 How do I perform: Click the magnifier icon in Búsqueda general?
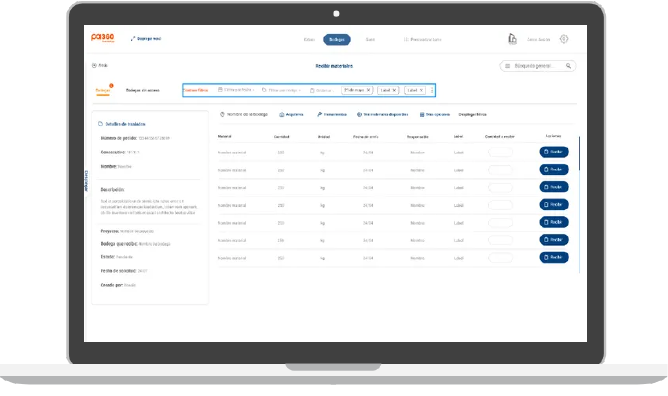tap(568, 66)
